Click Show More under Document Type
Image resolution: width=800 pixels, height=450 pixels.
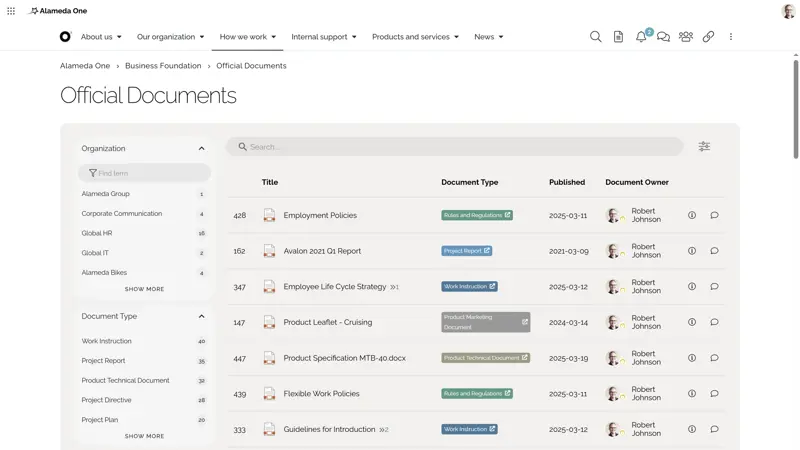tap(144, 436)
